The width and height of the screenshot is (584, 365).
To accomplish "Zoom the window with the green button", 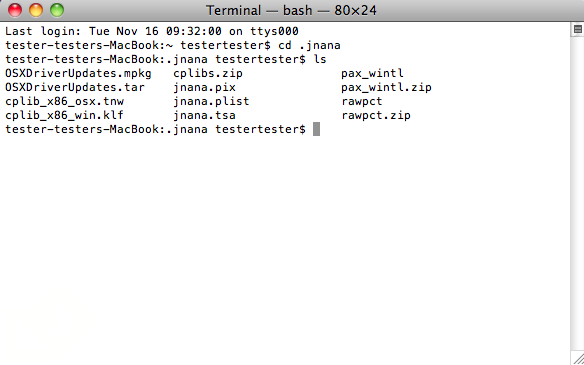I will [57, 10].
